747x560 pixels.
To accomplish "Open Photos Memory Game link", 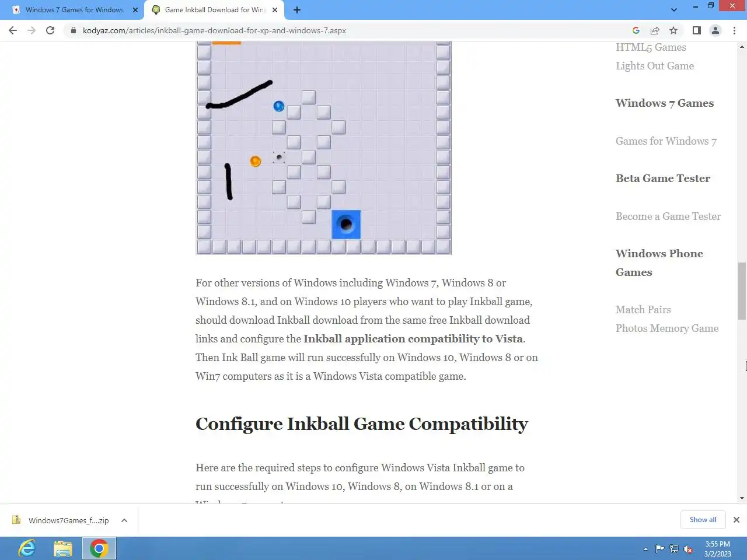I will point(667,328).
